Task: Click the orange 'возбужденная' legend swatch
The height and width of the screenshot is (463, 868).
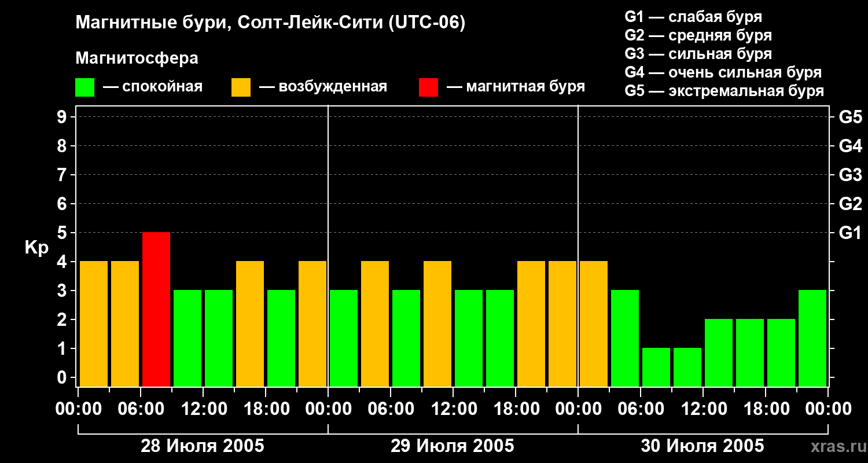Action: [241, 87]
